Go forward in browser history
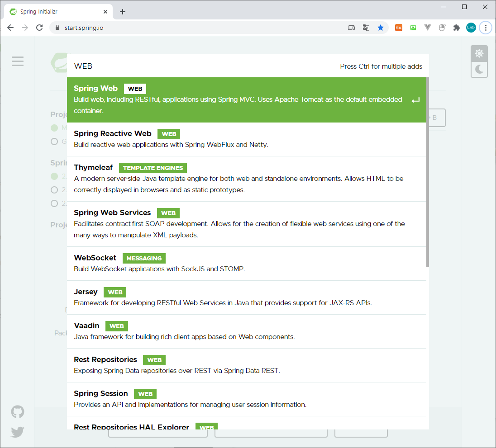The width and height of the screenshot is (496, 448). point(25,28)
